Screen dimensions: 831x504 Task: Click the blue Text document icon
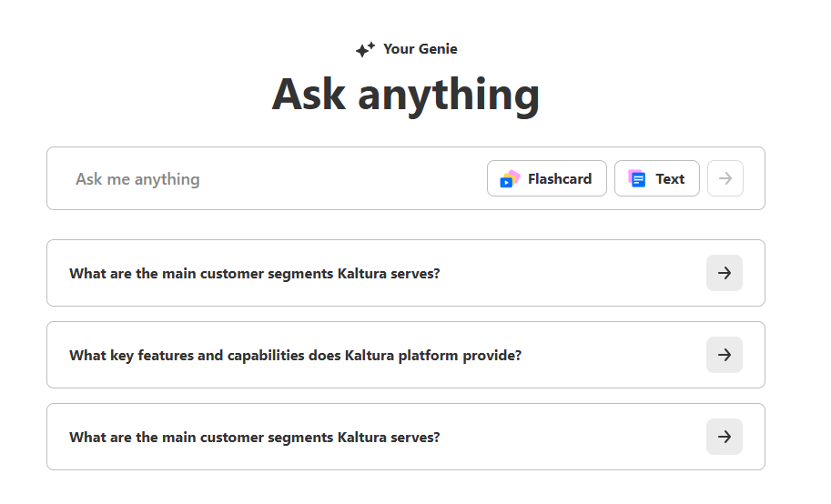637,179
